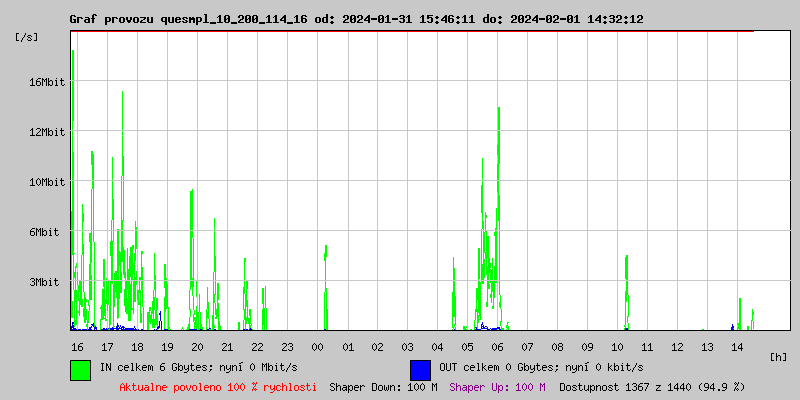The height and width of the screenshot is (400, 800).
Task: Click the 10Mbit label on vertical axis
Action: [x=47, y=182]
